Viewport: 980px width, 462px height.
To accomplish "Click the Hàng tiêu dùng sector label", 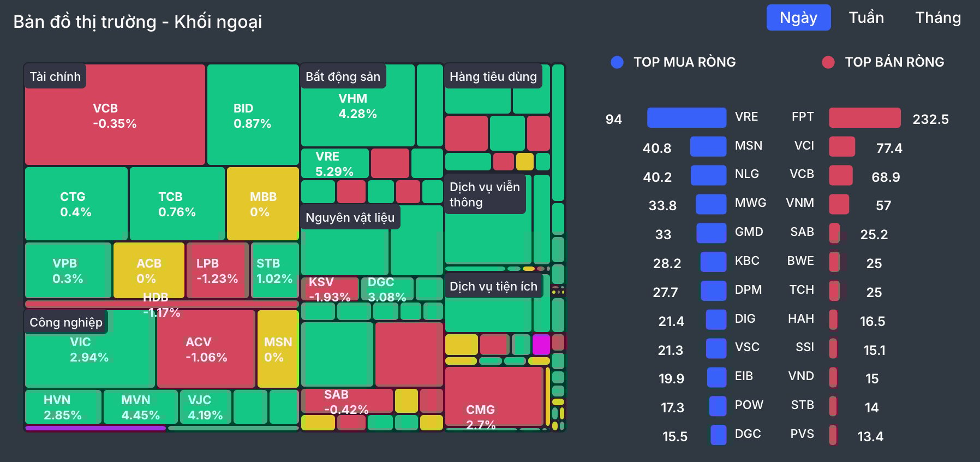I will pyautogui.click(x=493, y=76).
